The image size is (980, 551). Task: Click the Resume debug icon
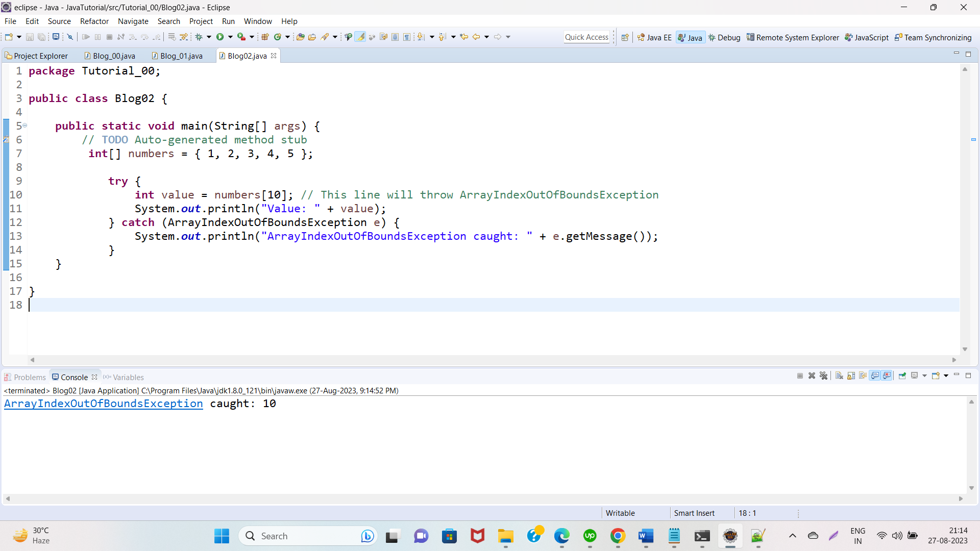(86, 37)
